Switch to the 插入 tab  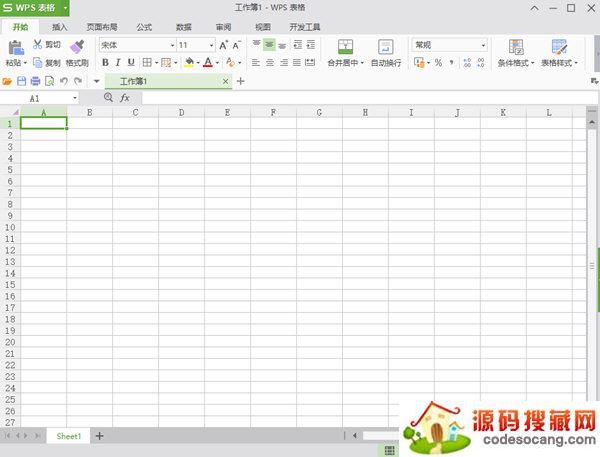[x=59, y=27]
